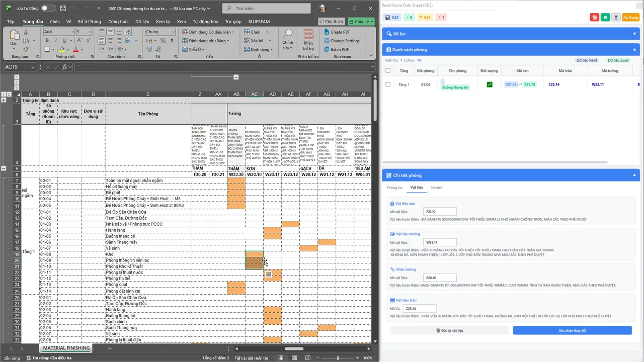The width and height of the screenshot is (644, 362).
Task: Open the Định dạng Có điều kiện dropdown
Action: pos(209,32)
